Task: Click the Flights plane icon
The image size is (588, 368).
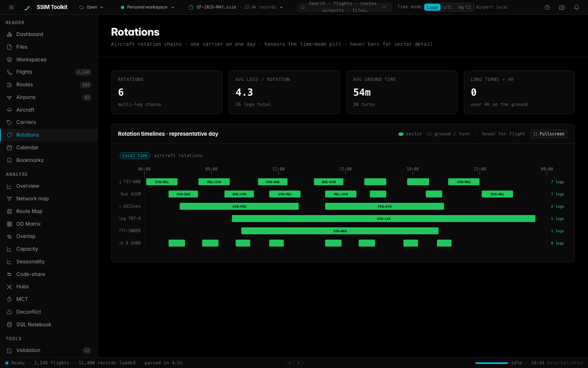Action: [9, 72]
